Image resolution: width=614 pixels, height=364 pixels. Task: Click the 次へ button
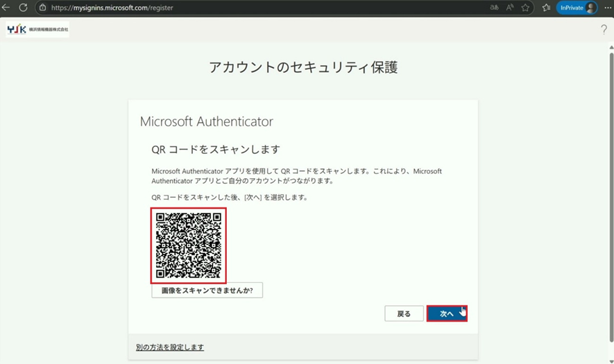click(x=447, y=313)
